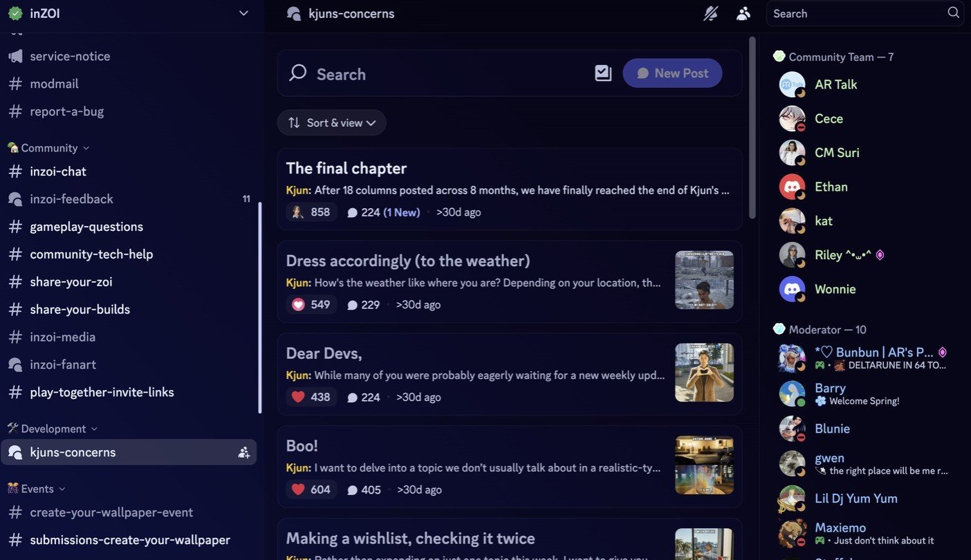Click the forum guidelines checklist icon
This screenshot has width=971, height=560.
[603, 73]
